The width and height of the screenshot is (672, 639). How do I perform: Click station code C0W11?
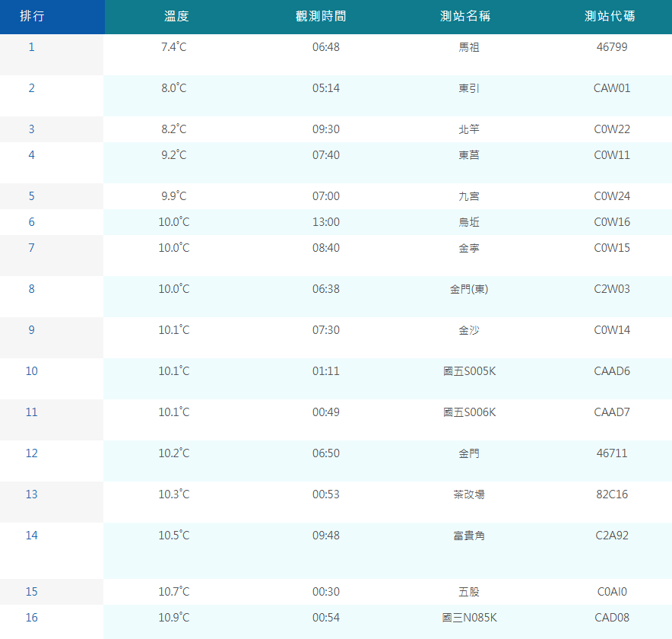612,155
